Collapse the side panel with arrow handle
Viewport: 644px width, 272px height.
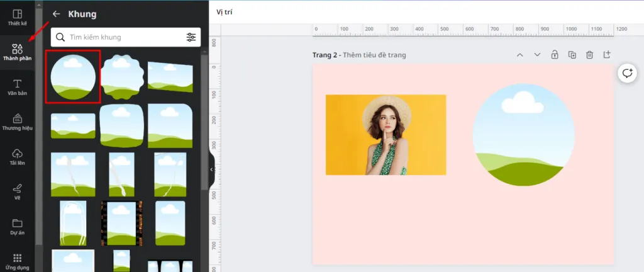pyautogui.click(x=211, y=169)
